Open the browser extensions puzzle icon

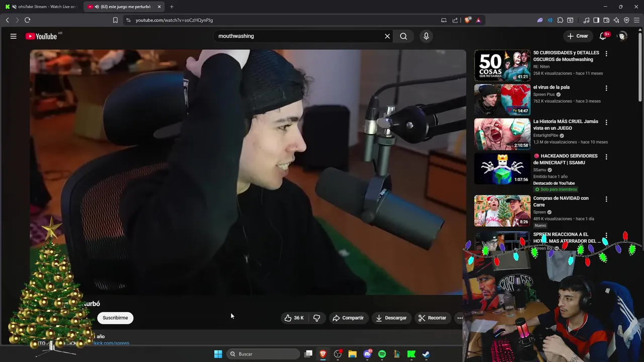click(x=560, y=20)
